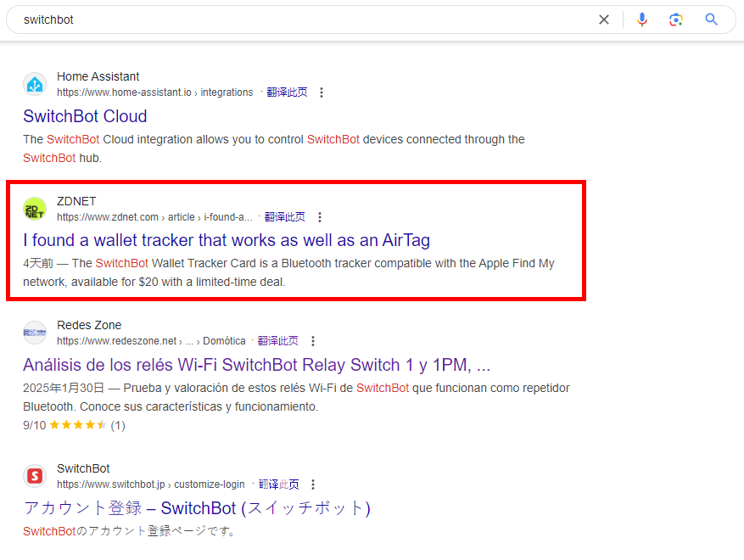This screenshot has height=560, width=744.
Task: Click the 2025年1月30日 date snippet
Action: click(x=63, y=389)
